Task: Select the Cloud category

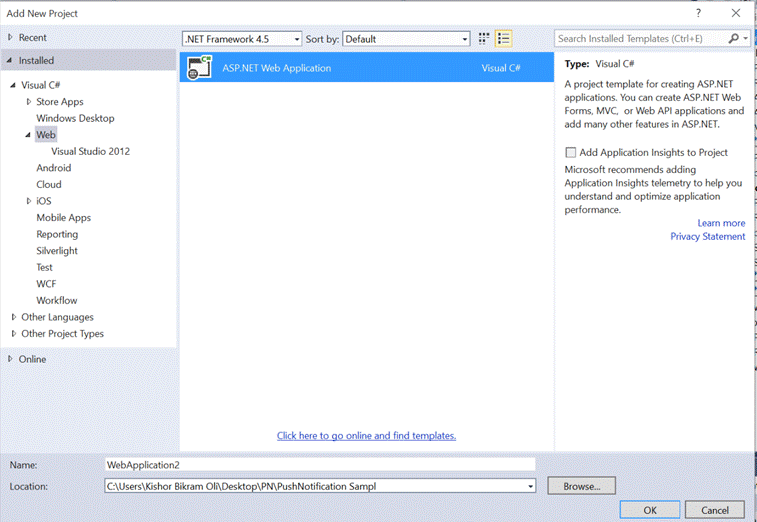Action: coord(49,184)
